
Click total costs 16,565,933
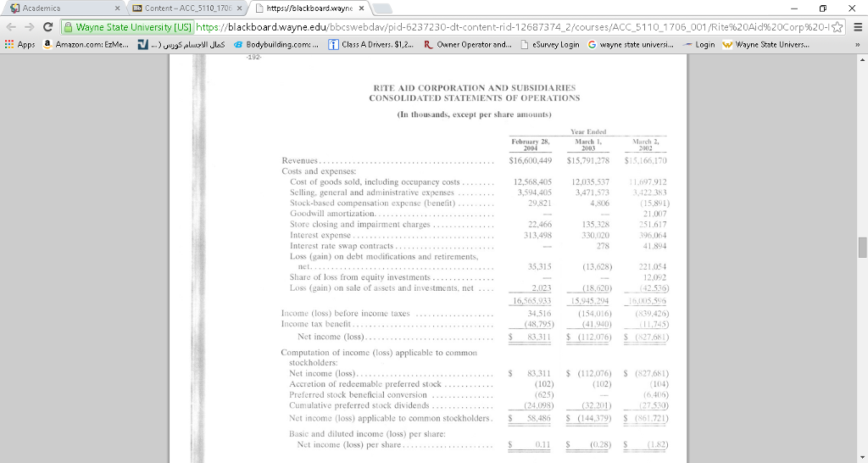point(531,301)
